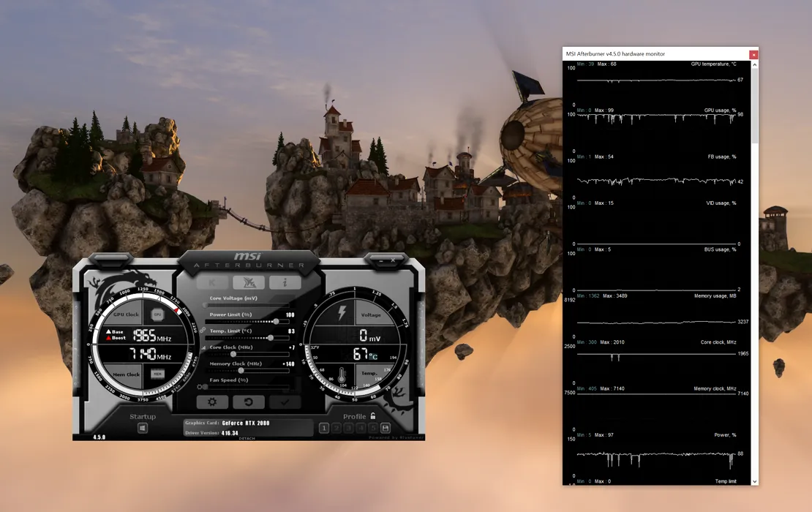This screenshot has width=812, height=512.
Task: Minimize the MSI Afterburner skin window
Action: 382,261
